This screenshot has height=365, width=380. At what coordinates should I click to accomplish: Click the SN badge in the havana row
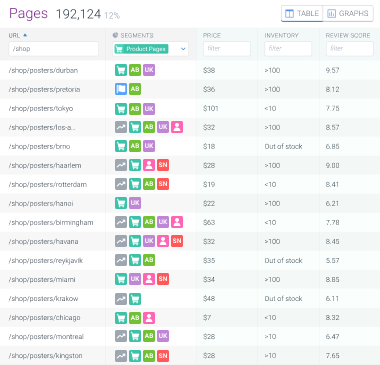click(x=177, y=241)
